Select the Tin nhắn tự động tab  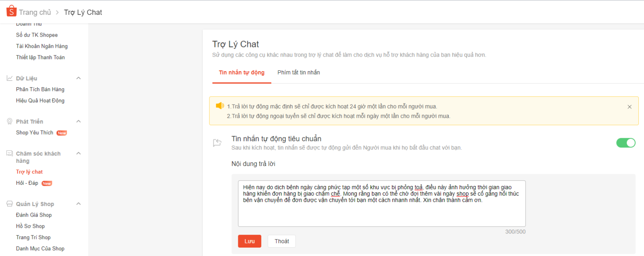242,73
